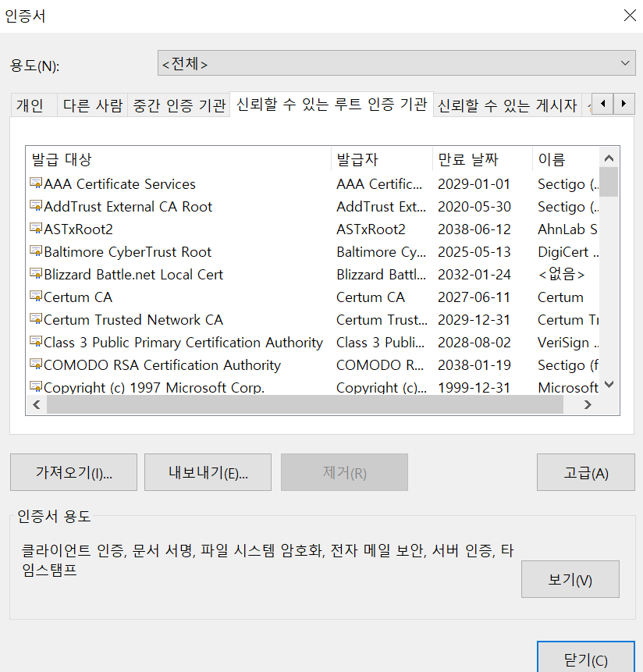Click the horizontal scrollbar right arrow
Image resolution: width=643 pixels, height=672 pixels.
588,404
